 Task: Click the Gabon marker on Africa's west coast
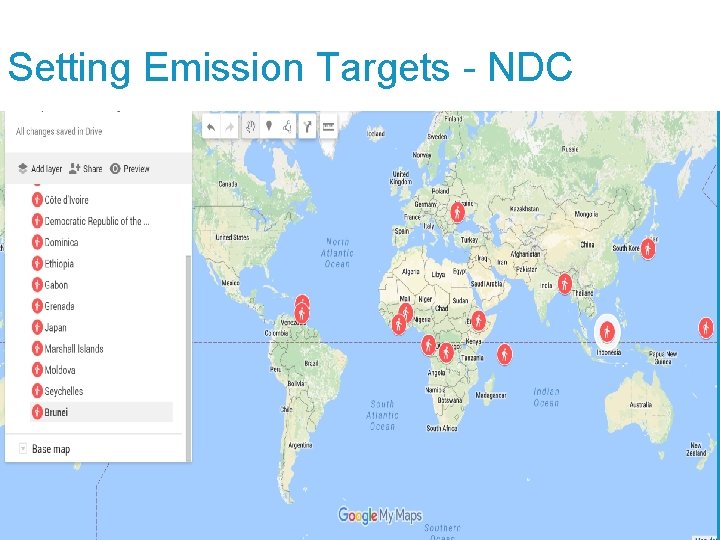point(428,345)
